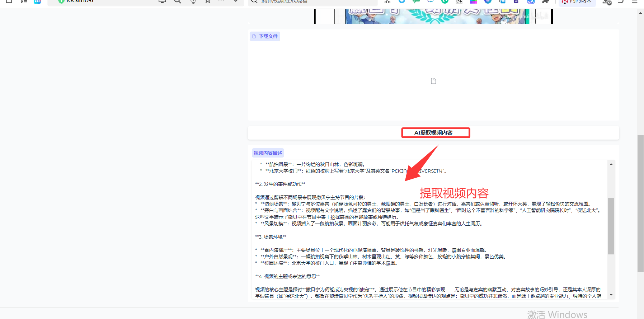
Task: Click the file icon in the empty preview area
Action: 433,81
